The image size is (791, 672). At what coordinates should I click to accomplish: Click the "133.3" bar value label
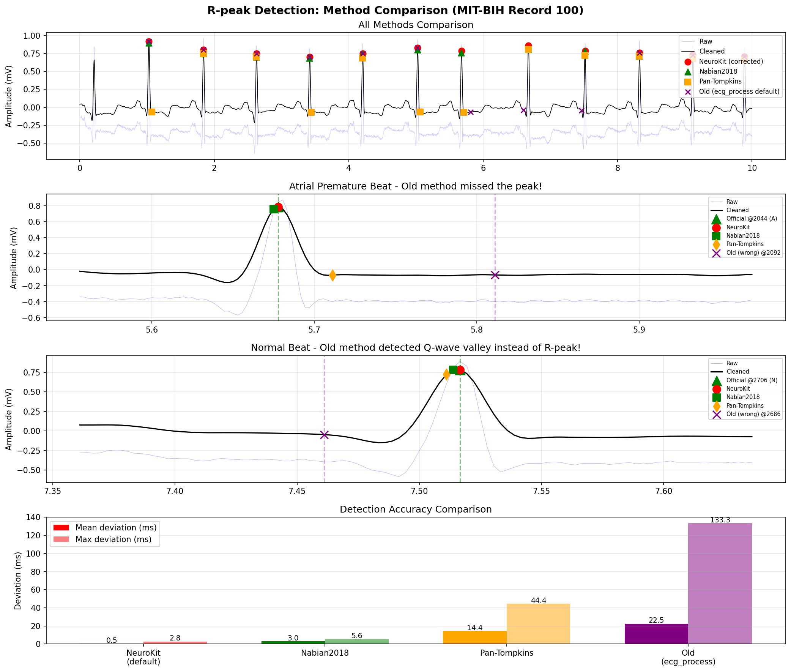[x=720, y=521]
